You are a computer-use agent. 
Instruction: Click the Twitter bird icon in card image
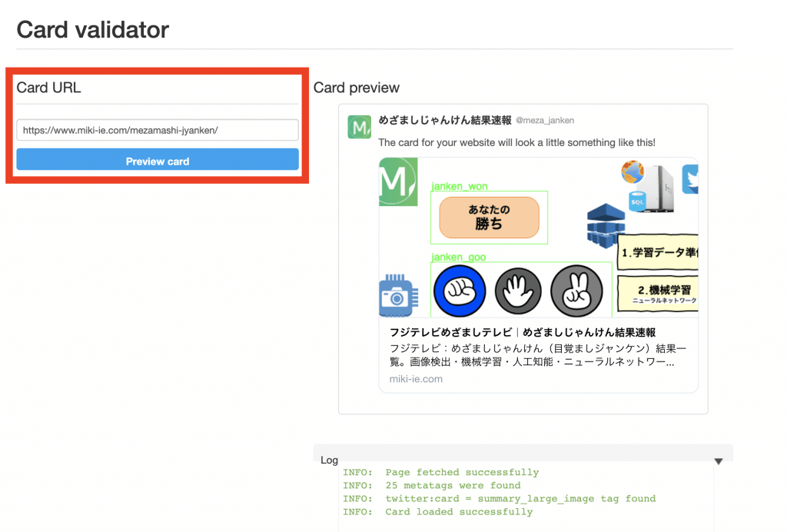(x=690, y=178)
